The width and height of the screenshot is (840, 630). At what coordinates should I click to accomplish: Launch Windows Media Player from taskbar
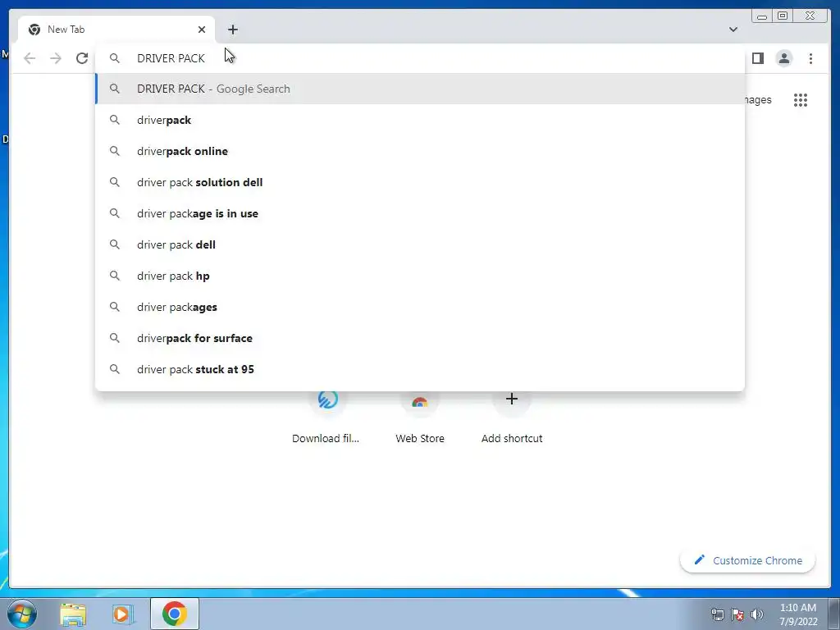click(x=122, y=614)
